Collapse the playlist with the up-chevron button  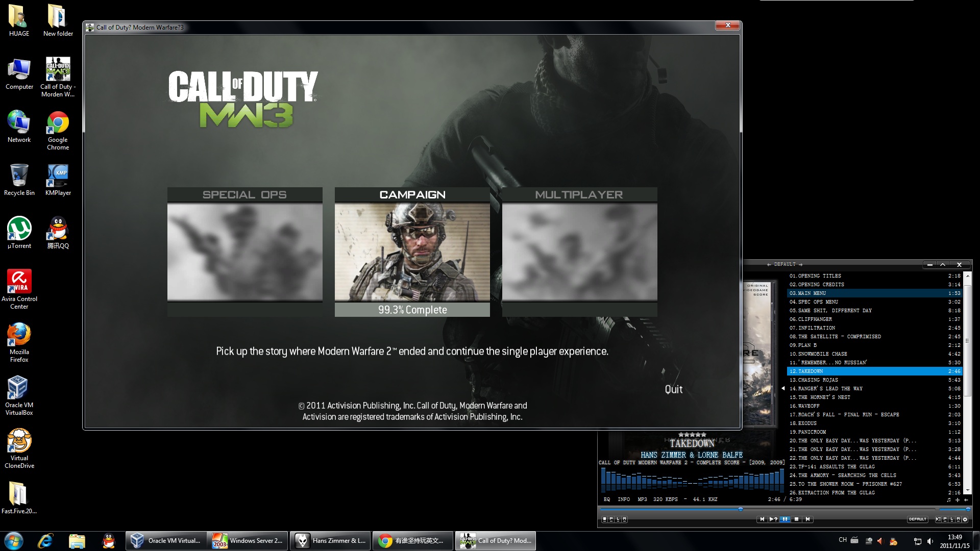pyautogui.click(x=943, y=265)
